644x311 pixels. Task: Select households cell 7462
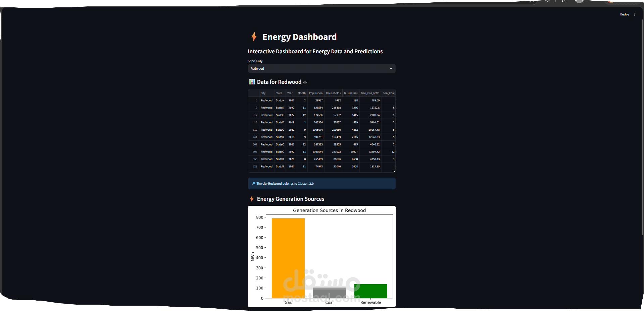(x=333, y=101)
